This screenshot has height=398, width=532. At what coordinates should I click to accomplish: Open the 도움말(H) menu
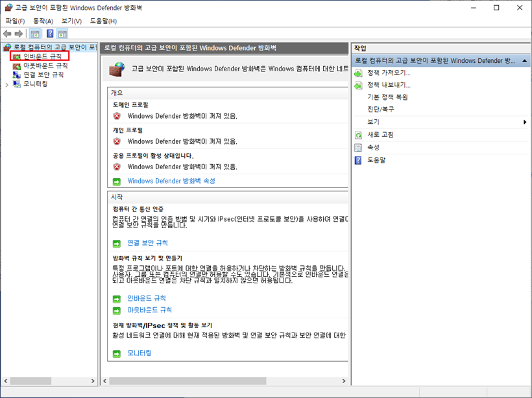[x=103, y=21]
